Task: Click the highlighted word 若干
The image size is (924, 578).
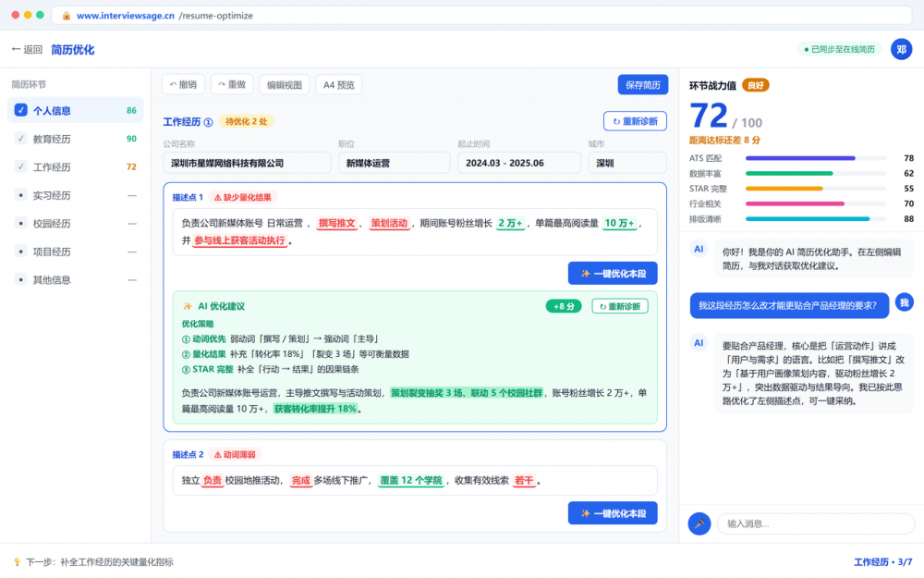Action: pos(524,481)
